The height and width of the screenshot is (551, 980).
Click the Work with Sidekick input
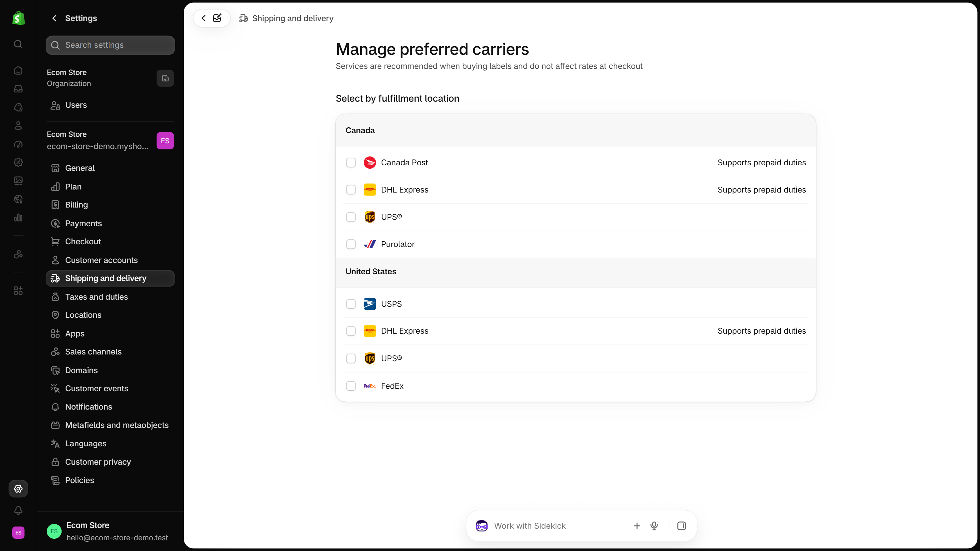pos(559,526)
